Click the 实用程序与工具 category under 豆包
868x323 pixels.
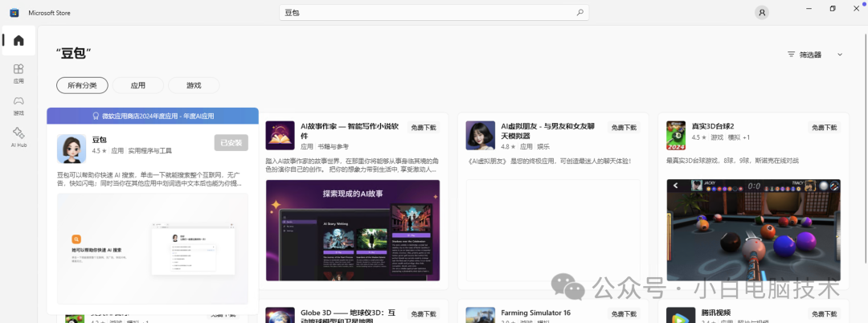click(150, 150)
